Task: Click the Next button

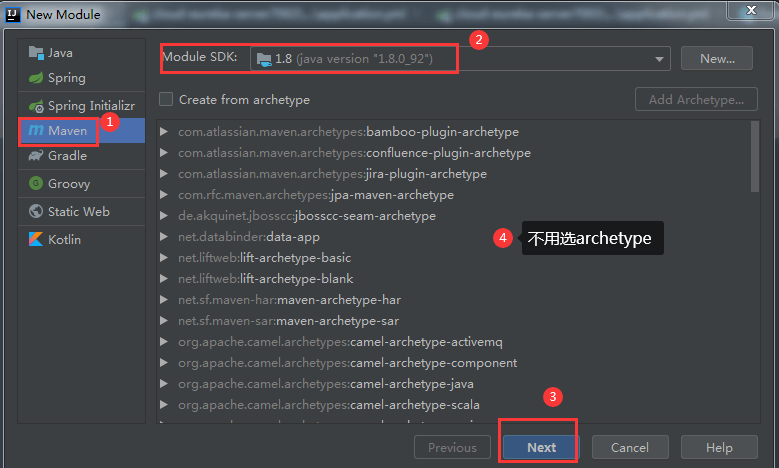Action: (541, 448)
